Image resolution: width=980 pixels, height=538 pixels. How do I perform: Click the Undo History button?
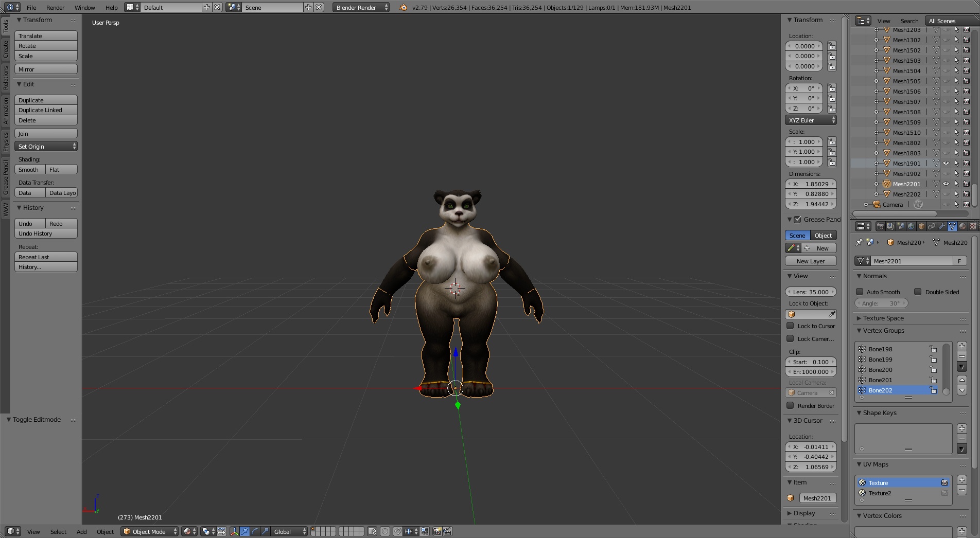click(x=46, y=234)
